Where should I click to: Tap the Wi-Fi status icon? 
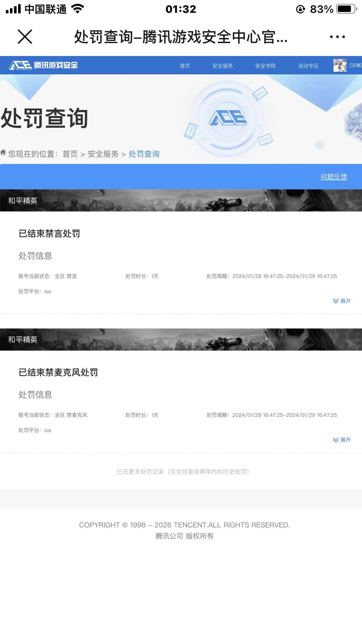tap(78, 9)
